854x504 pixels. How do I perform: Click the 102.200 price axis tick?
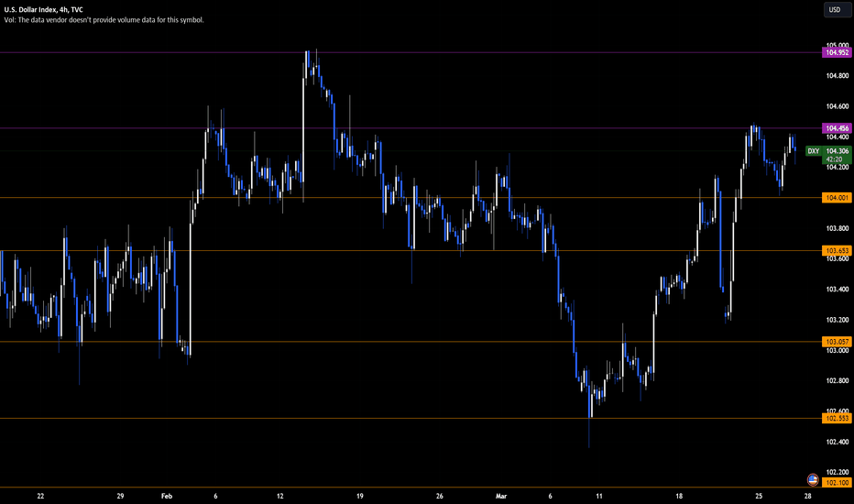click(838, 473)
